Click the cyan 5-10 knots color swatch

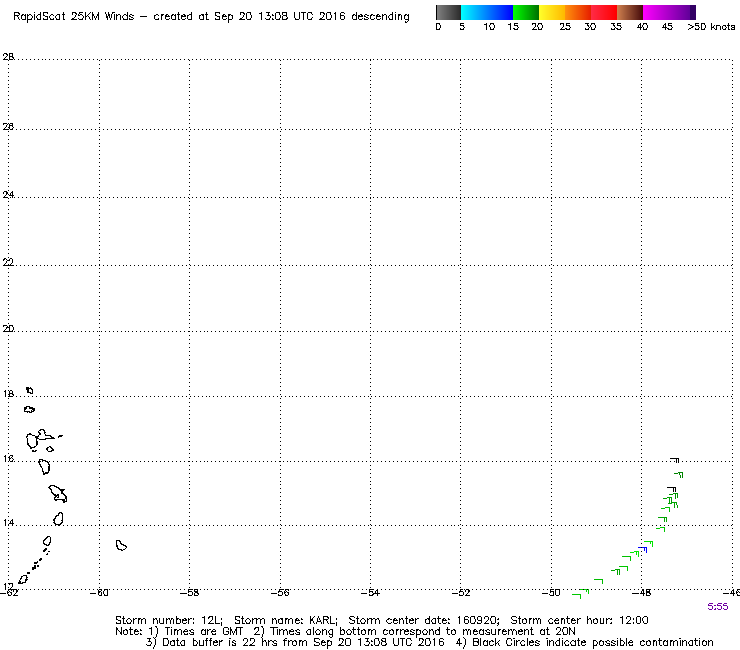474,12
